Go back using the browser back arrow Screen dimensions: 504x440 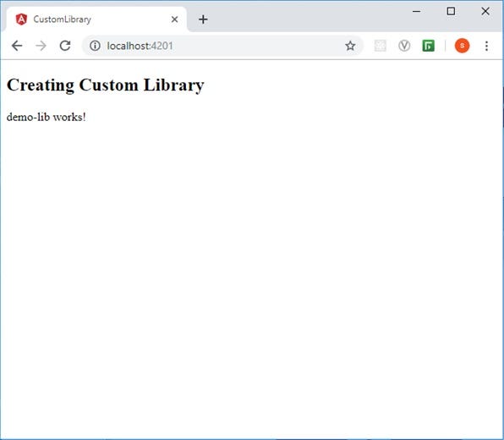pos(17,46)
